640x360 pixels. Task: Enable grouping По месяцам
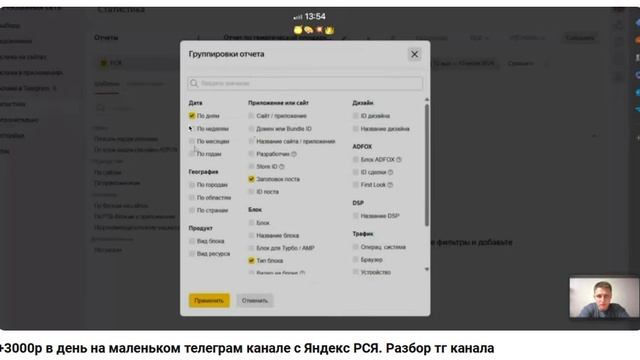click(192, 141)
